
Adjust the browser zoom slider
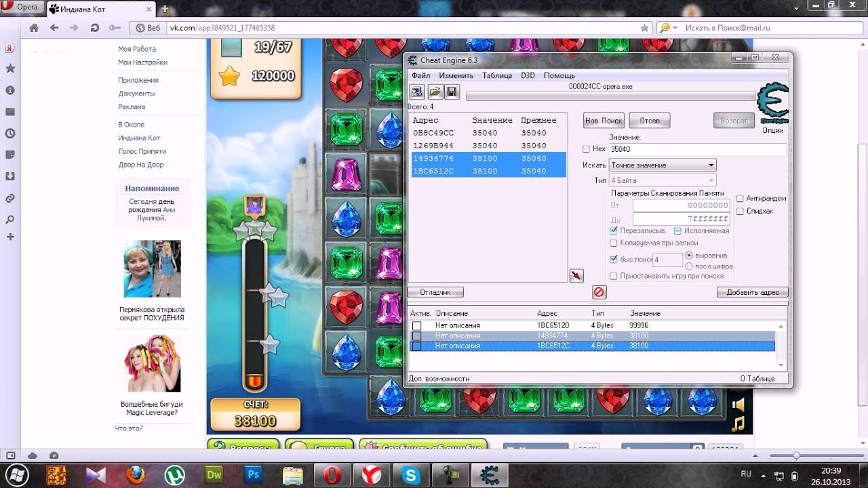tap(796, 456)
